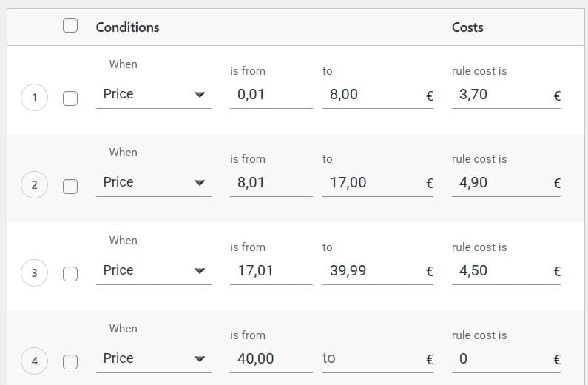Expand the Price condition dropdown in rule 2
The height and width of the screenshot is (385, 588).
click(153, 183)
